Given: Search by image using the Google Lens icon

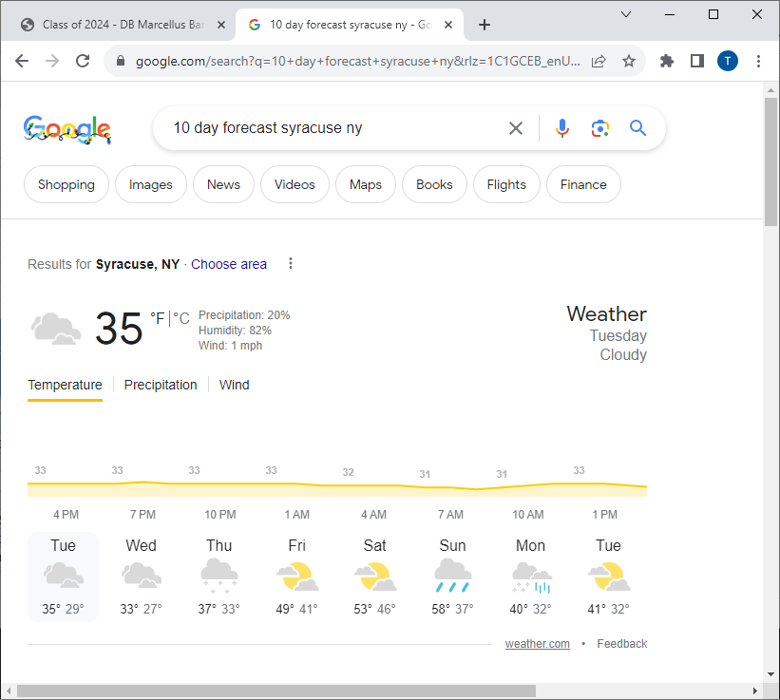Looking at the screenshot, I should click(600, 127).
